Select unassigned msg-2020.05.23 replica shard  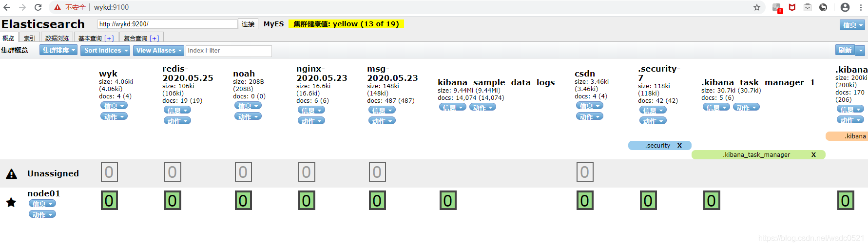(x=377, y=172)
